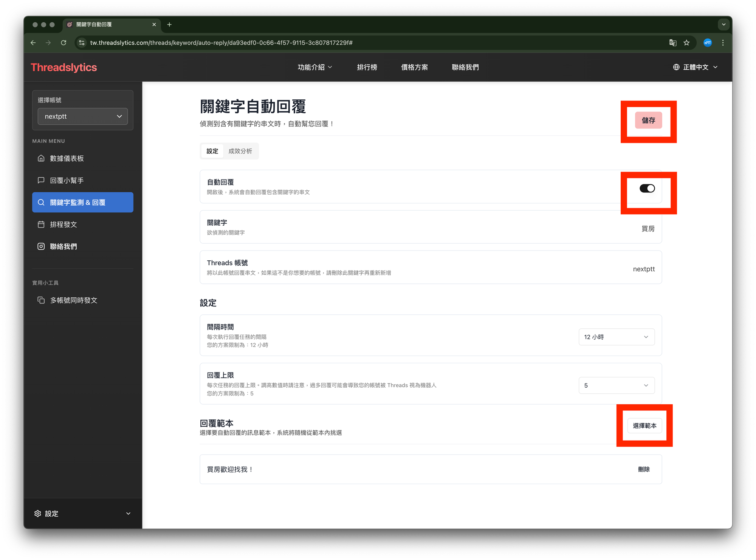This screenshot has height=560, width=756.
Task: Click the keyword value 買房
Action: coord(648,229)
